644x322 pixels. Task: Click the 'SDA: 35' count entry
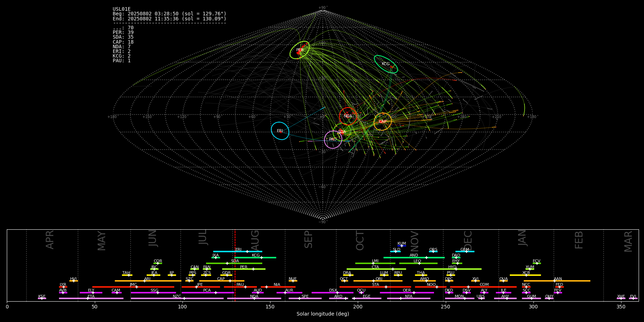pyautogui.click(x=123, y=37)
